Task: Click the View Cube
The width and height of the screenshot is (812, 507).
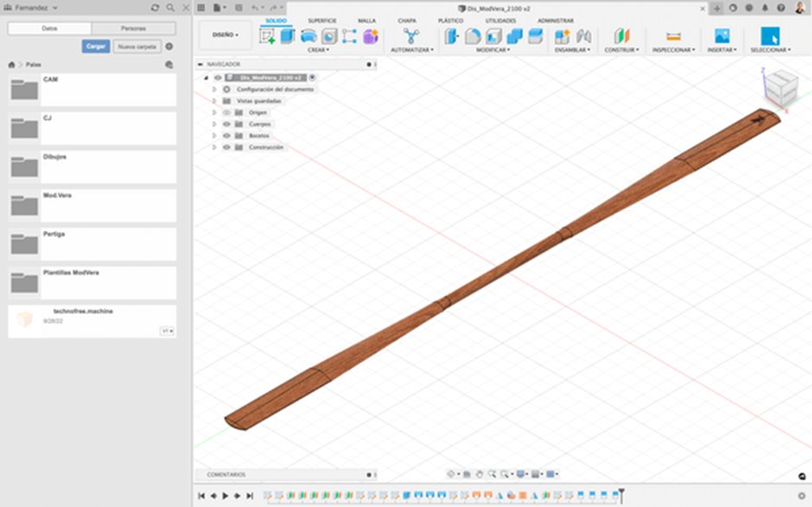Action: (x=781, y=88)
